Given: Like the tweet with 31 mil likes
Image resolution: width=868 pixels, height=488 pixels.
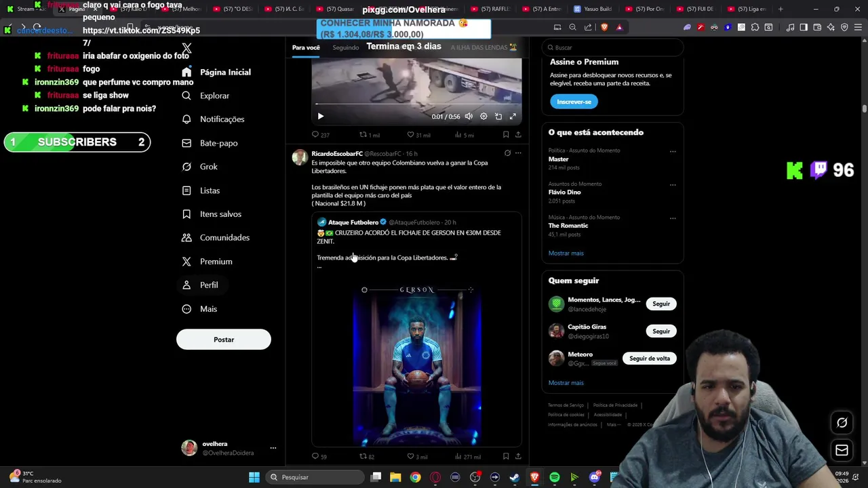Looking at the screenshot, I should pos(418,135).
